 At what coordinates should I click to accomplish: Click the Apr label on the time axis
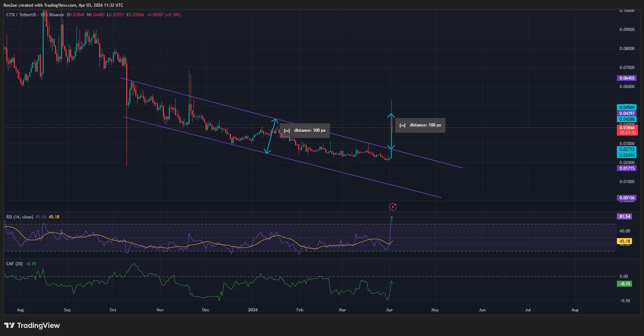click(x=389, y=310)
